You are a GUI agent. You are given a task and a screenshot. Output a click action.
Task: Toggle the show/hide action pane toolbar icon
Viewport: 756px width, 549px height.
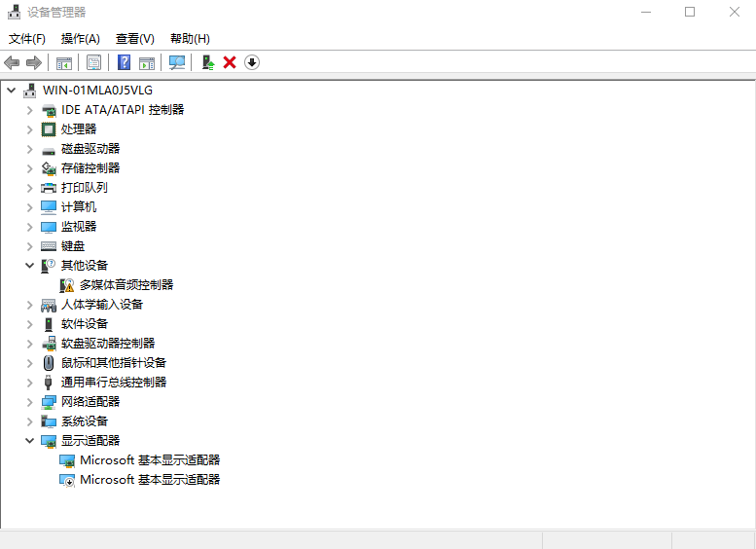click(147, 62)
